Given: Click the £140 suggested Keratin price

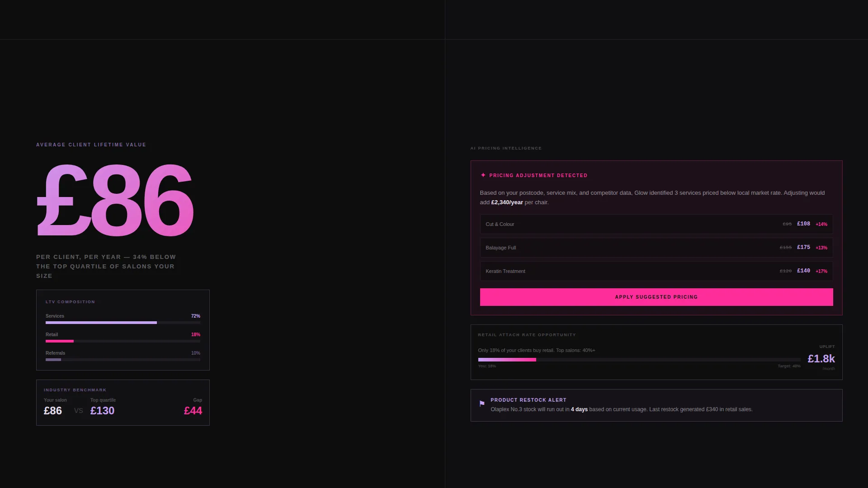Looking at the screenshot, I should [x=803, y=271].
